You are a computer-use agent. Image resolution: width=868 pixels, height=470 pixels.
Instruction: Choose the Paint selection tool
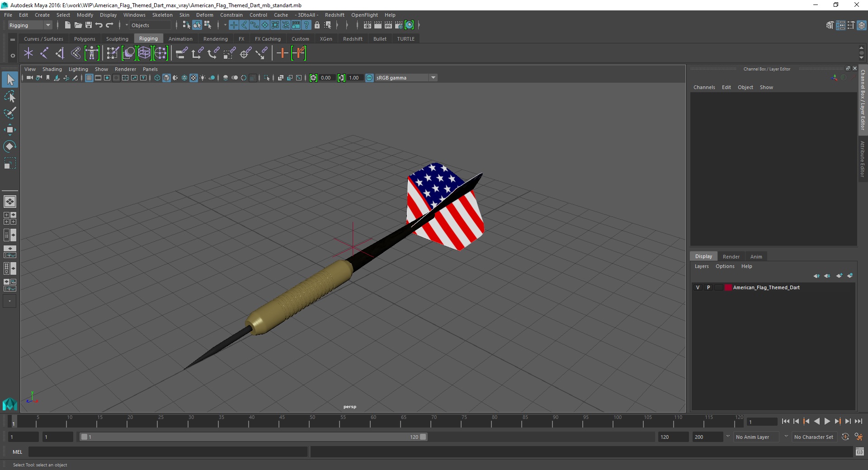tap(10, 113)
